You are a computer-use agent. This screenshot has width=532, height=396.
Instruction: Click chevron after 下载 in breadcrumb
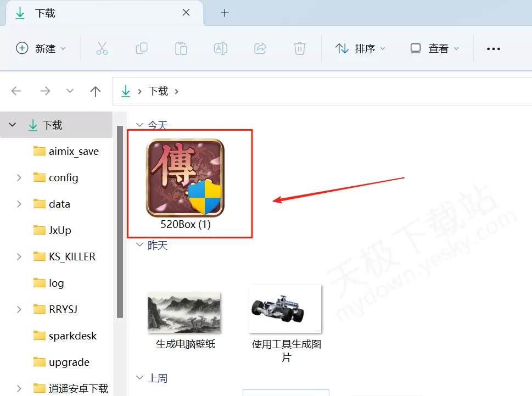[176, 91]
